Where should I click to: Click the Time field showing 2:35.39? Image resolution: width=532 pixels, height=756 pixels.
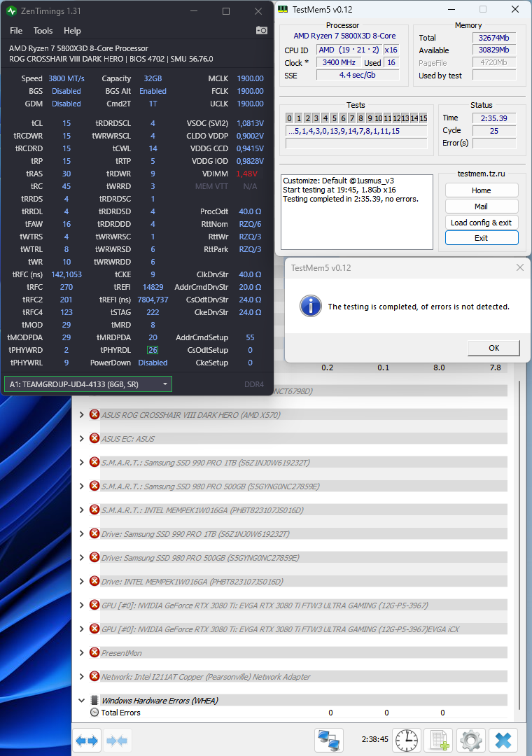click(x=494, y=118)
